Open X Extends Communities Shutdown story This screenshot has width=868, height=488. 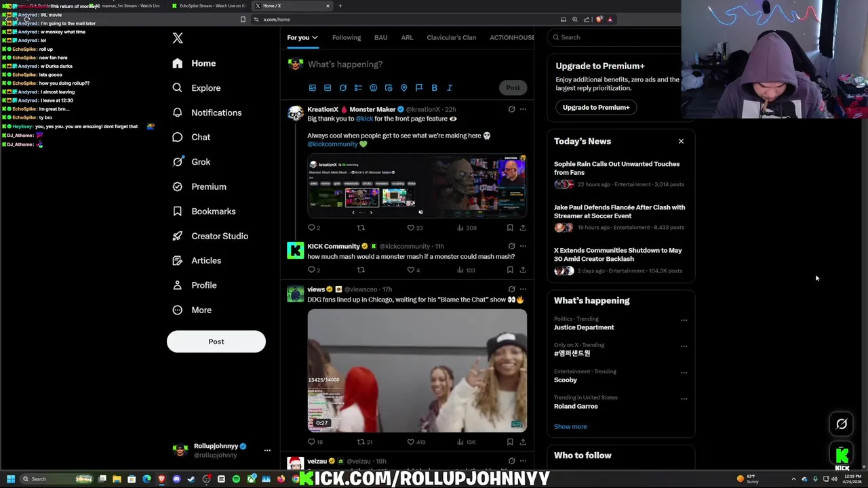[x=620, y=261]
